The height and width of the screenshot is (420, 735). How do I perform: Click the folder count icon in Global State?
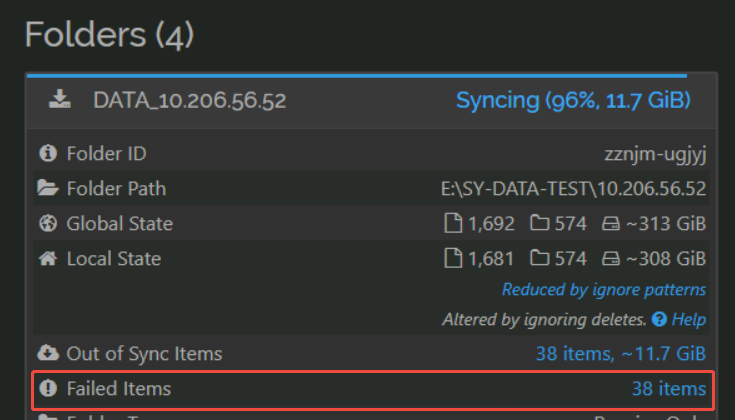coord(540,223)
